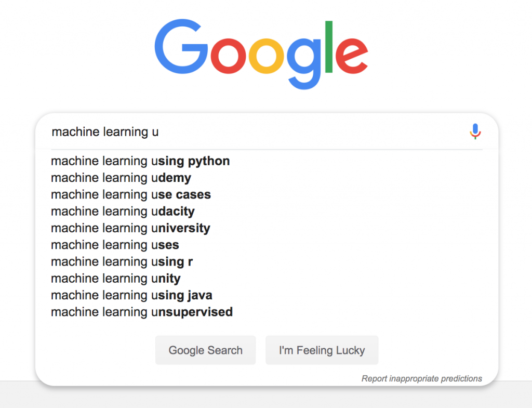The image size is (532, 408).
Task: Select "machine learning university" from suggestions
Action: coord(130,228)
